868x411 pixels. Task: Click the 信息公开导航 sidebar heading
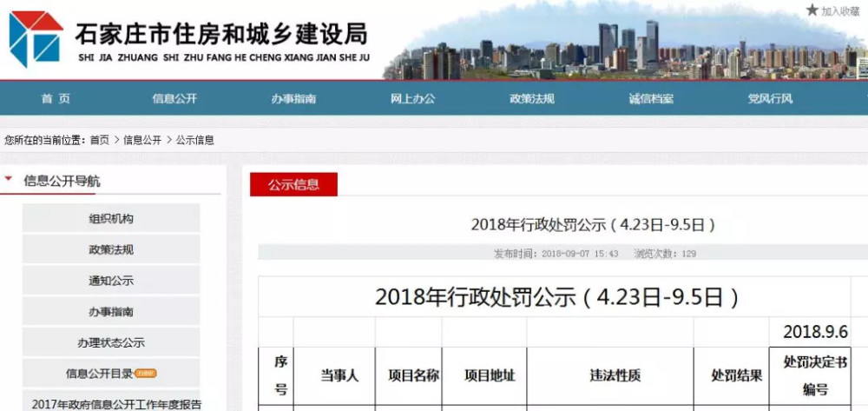[62, 181]
